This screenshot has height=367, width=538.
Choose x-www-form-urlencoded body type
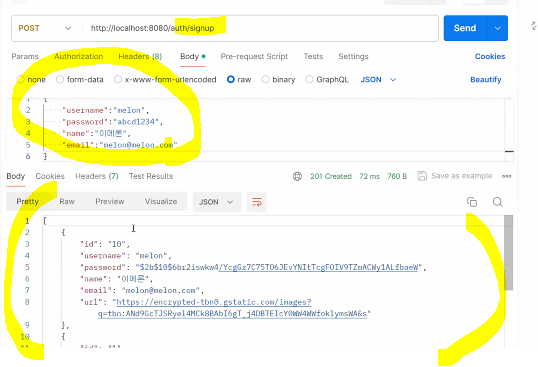coord(118,80)
